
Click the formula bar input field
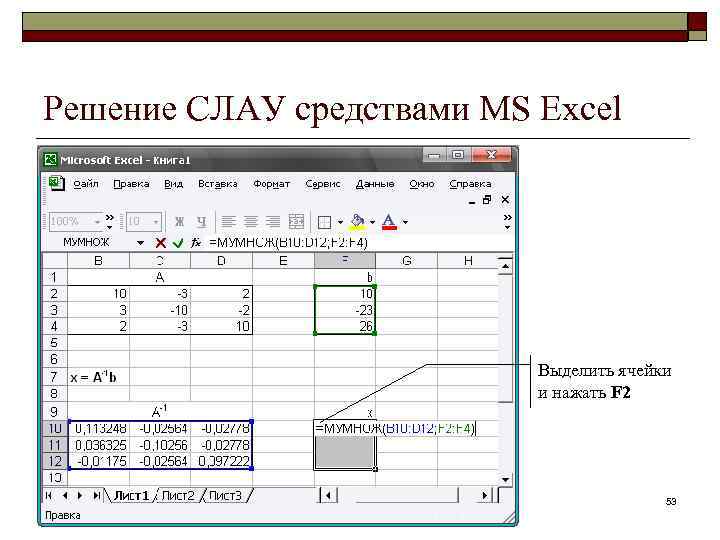point(359,242)
